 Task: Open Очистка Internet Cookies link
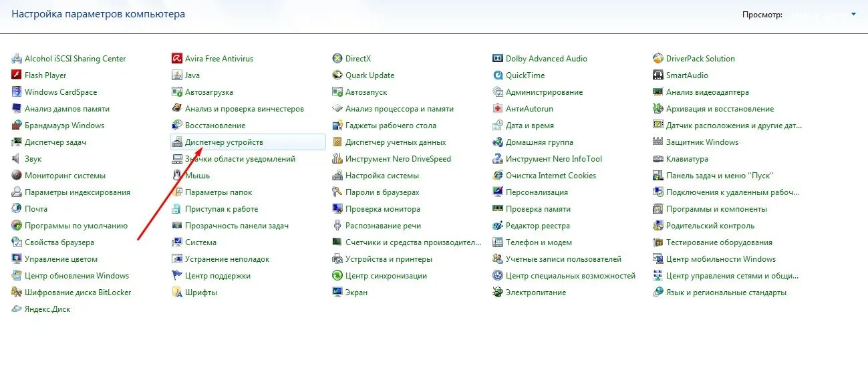click(x=551, y=176)
